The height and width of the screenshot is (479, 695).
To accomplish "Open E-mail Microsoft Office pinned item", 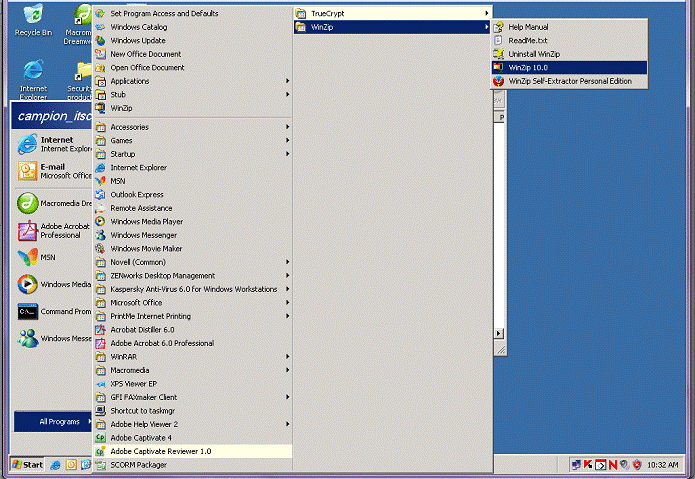I will (x=54, y=171).
